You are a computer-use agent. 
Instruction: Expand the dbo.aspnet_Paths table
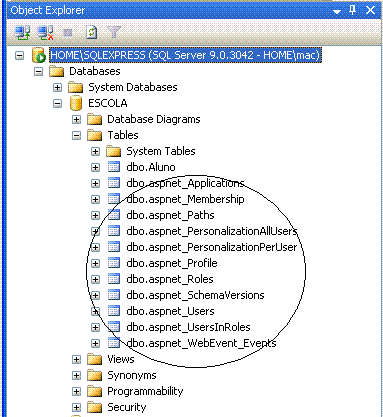[96, 215]
